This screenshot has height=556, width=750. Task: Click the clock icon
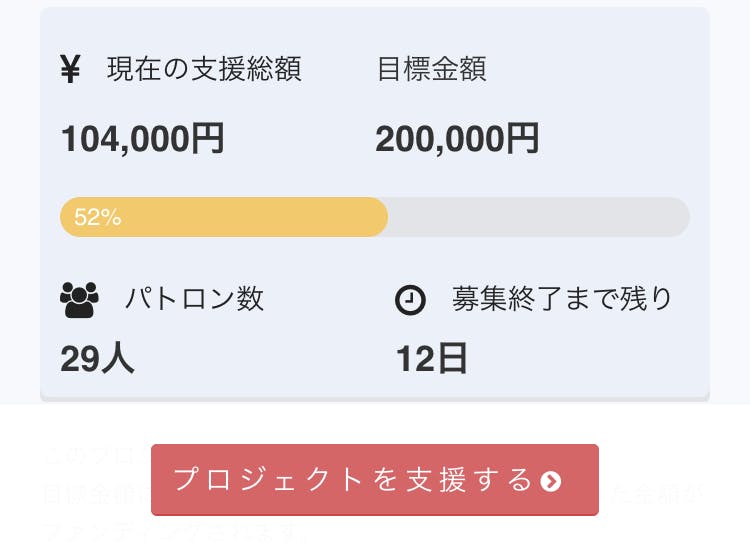point(411,300)
